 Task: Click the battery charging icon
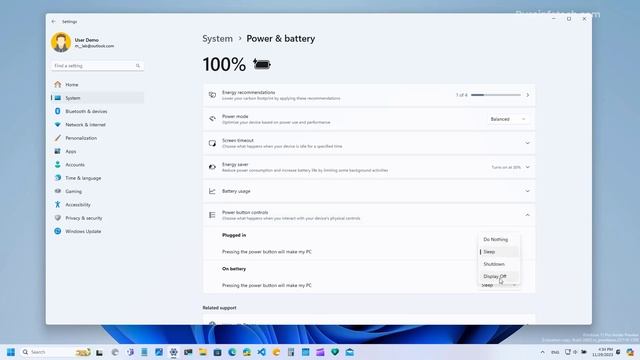click(x=262, y=64)
